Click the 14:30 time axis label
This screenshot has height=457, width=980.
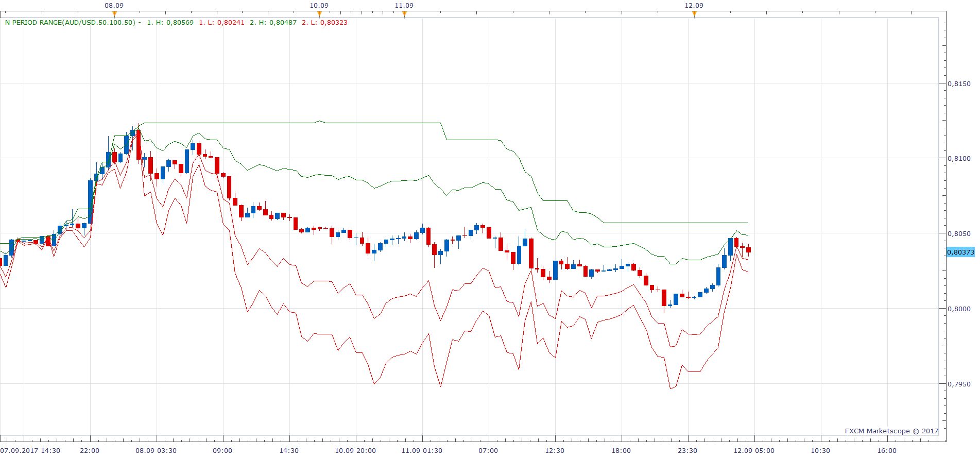[x=289, y=450]
